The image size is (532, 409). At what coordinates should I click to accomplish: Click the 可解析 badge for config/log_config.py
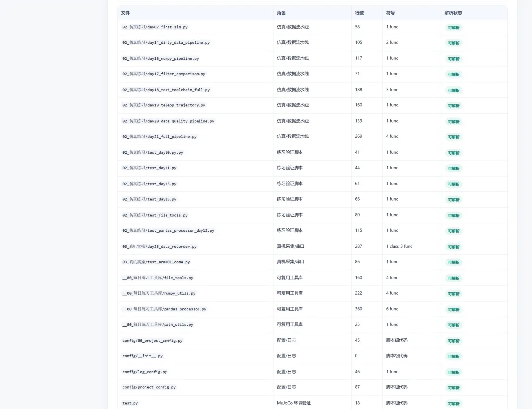click(x=454, y=372)
